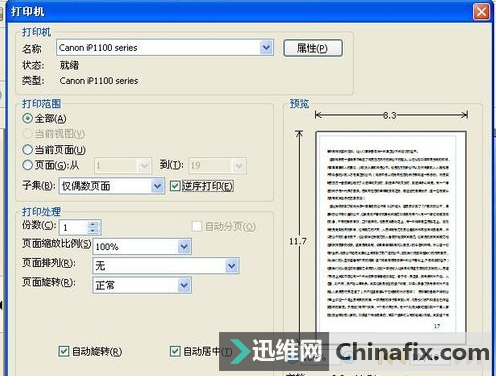
Task: Open the 页面缩放比例 100% dropdown
Action: tap(184, 247)
